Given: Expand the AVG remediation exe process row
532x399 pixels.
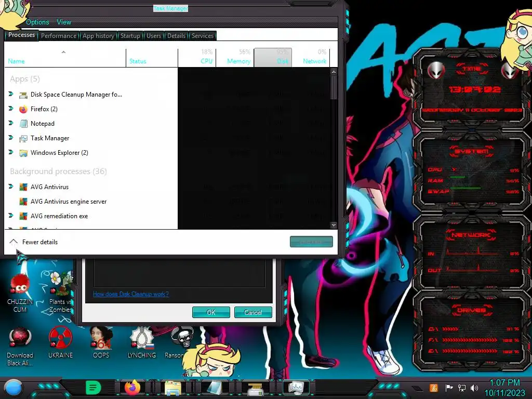Looking at the screenshot, I should [x=11, y=216].
